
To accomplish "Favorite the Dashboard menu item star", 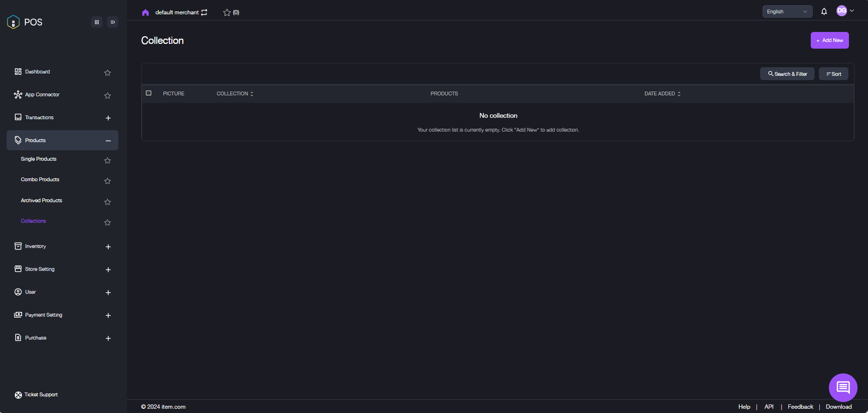I will click(107, 72).
